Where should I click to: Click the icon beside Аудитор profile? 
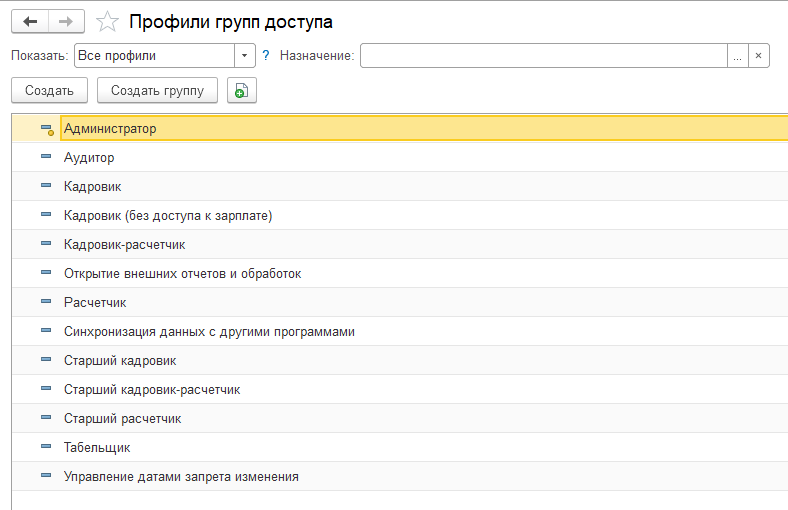[x=46, y=158]
